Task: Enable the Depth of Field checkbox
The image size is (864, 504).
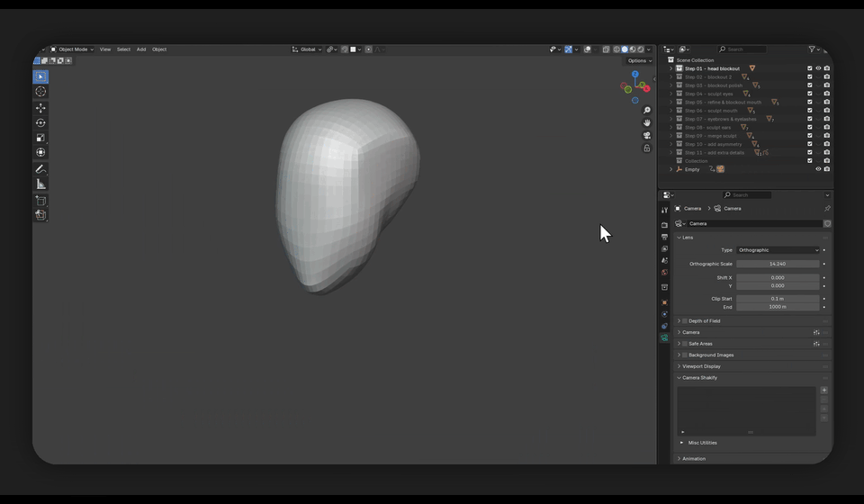Action: [685, 321]
